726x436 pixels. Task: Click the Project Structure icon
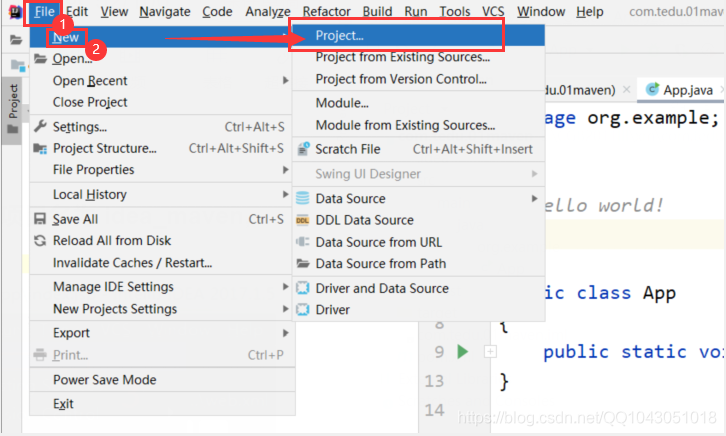[40, 149]
